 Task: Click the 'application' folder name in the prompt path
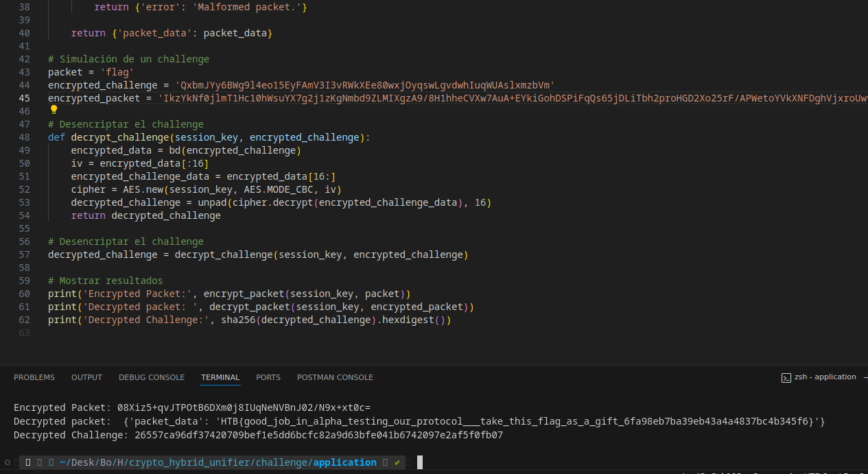tap(345, 462)
